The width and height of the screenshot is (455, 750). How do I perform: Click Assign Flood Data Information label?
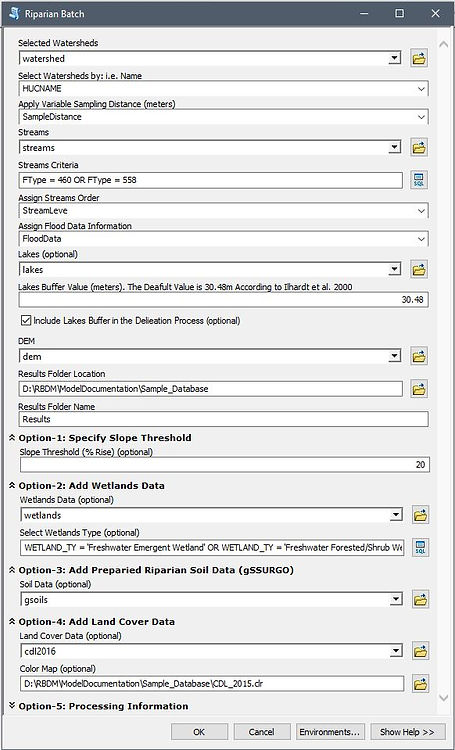tap(75, 226)
